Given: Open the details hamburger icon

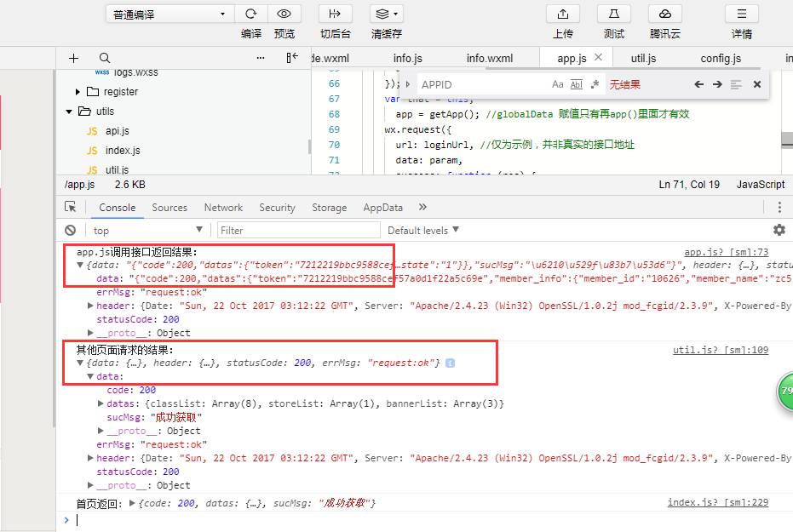Looking at the screenshot, I should [741, 14].
